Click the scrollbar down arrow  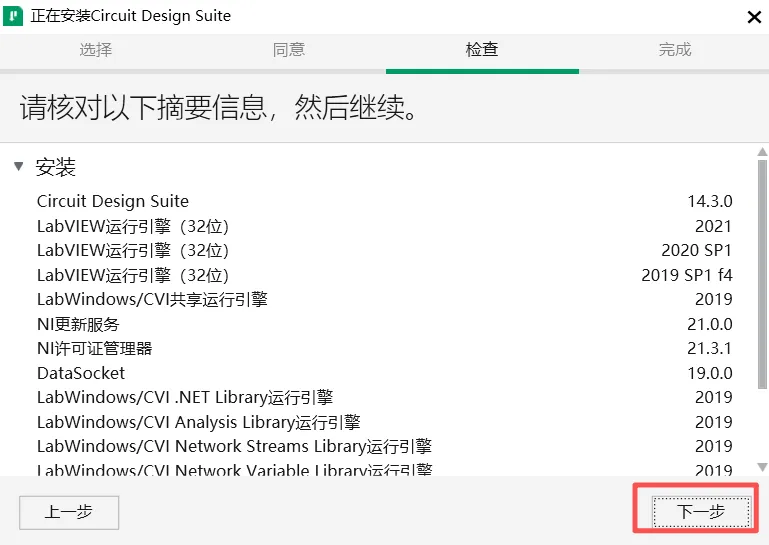(762, 467)
